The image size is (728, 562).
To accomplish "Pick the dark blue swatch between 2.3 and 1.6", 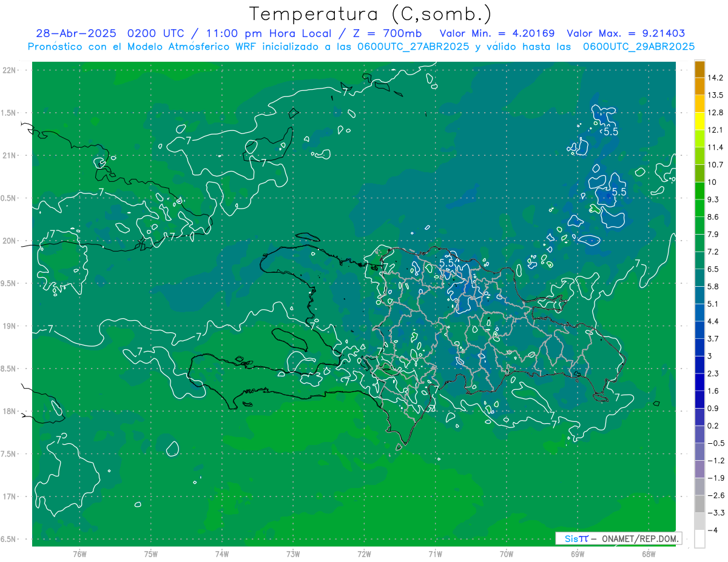I will [x=699, y=383].
